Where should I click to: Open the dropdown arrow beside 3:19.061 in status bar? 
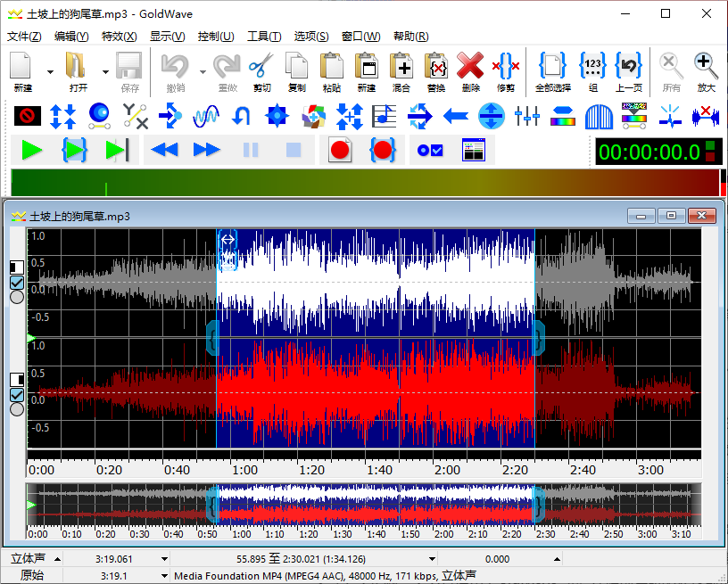(165, 559)
